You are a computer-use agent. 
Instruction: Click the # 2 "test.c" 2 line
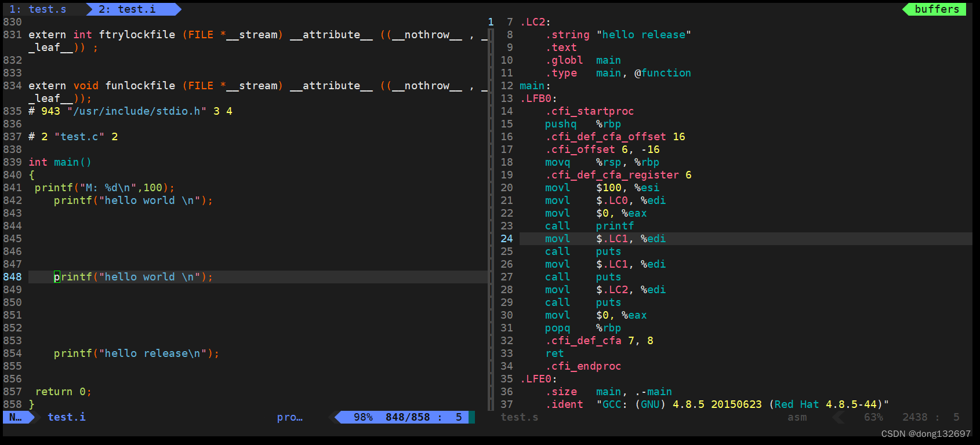[x=73, y=137]
